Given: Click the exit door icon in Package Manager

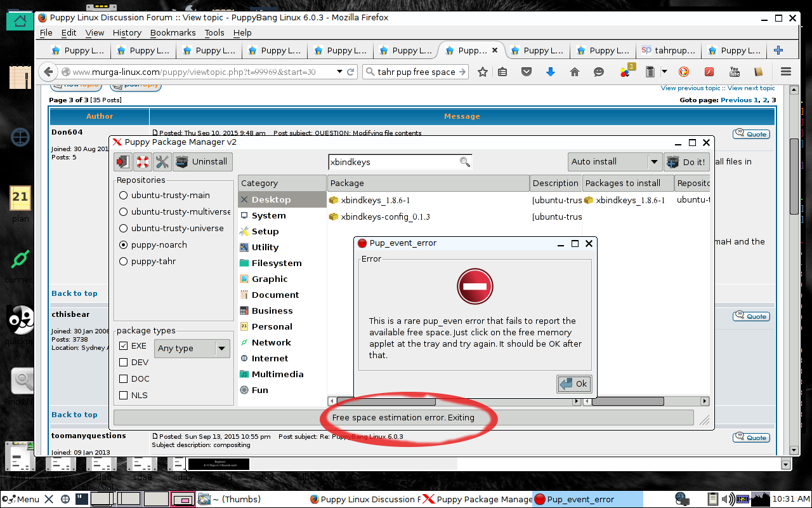Looking at the screenshot, I should point(123,162).
